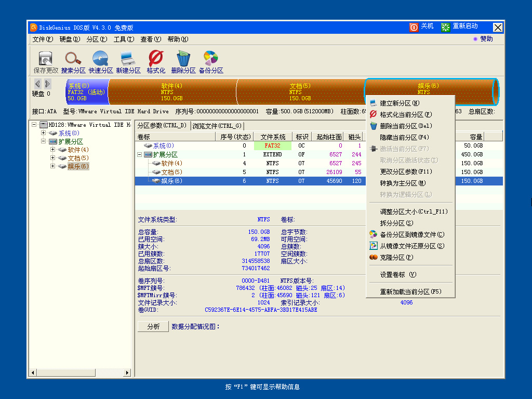Image resolution: width=532 pixels, height=399 pixels.
Task: Click Delete Partition (删除分区) trash icon
Action: tap(183, 58)
